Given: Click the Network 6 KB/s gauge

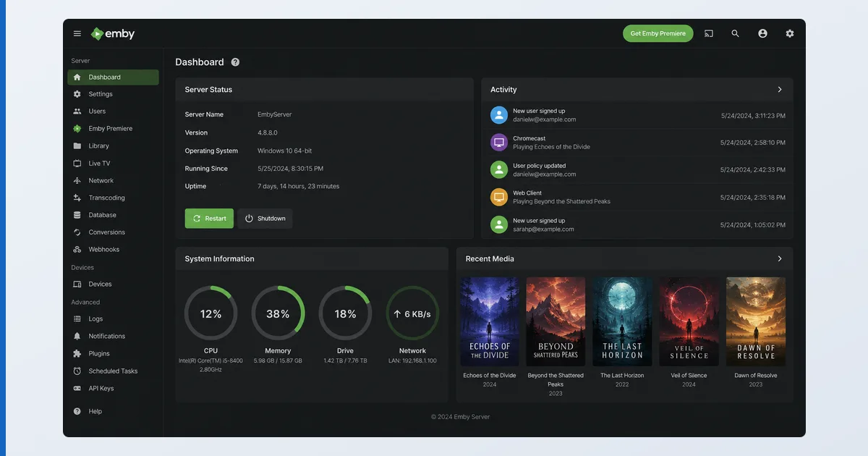Looking at the screenshot, I should tap(412, 313).
